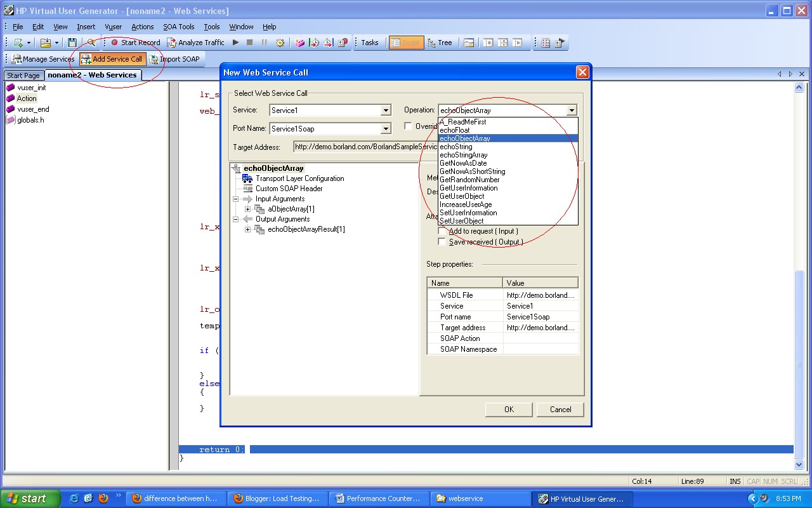Choose GetNowAsDate from the operation list
Screen dimensions: 812x508
[508, 163]
